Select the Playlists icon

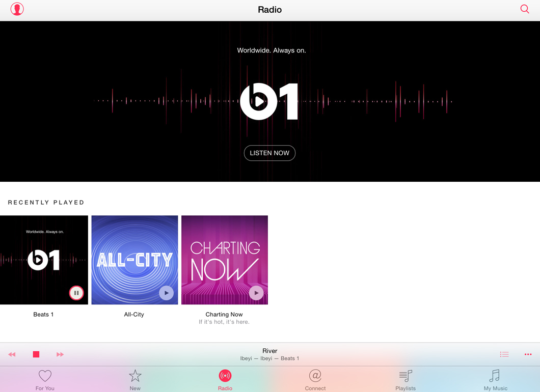pos(405,377)
